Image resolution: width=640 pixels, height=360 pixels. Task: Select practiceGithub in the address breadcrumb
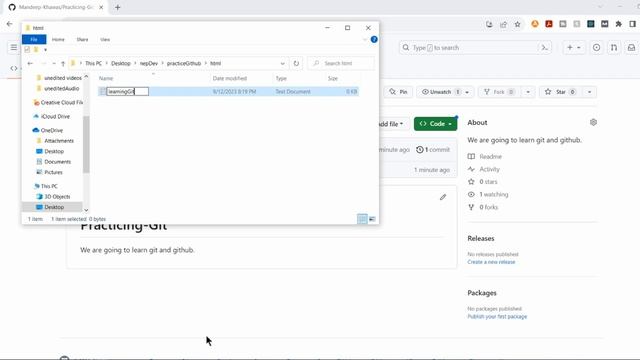pyautogui.click(x=184, y=63)
